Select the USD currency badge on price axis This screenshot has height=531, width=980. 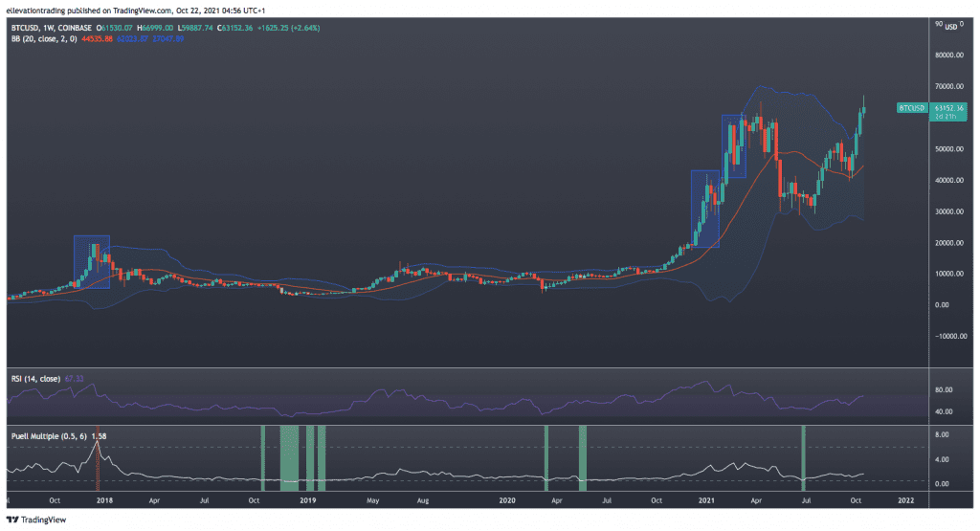click(x=950, y=27)
